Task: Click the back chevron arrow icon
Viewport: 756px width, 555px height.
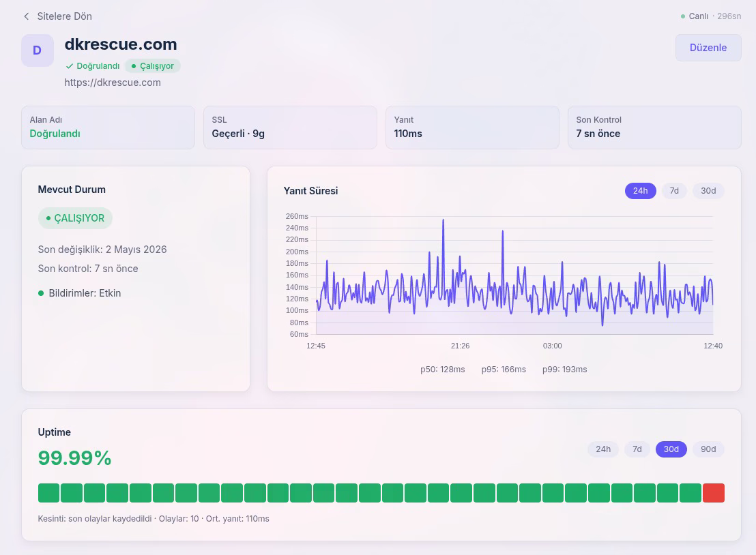Action: [x=27, y=16]
